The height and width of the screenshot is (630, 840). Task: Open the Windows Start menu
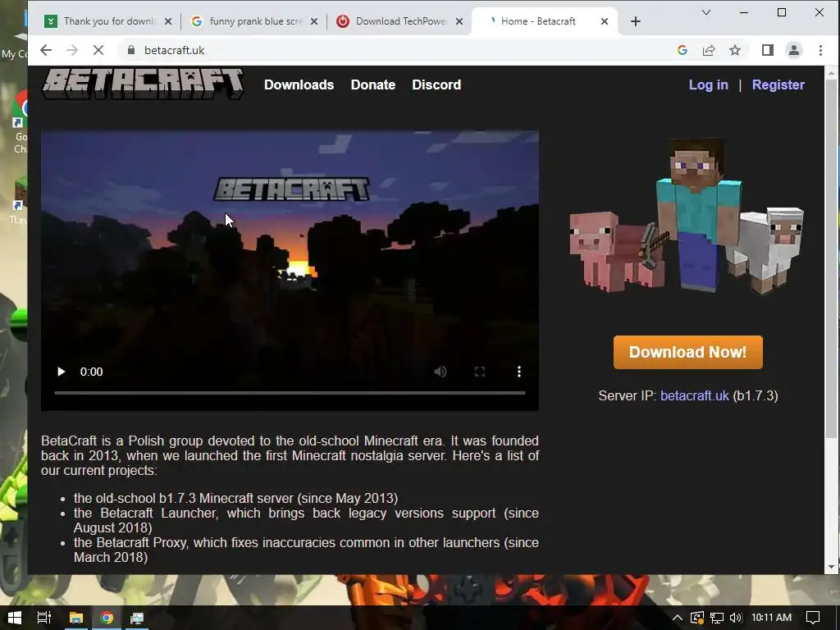coord(15,618)
